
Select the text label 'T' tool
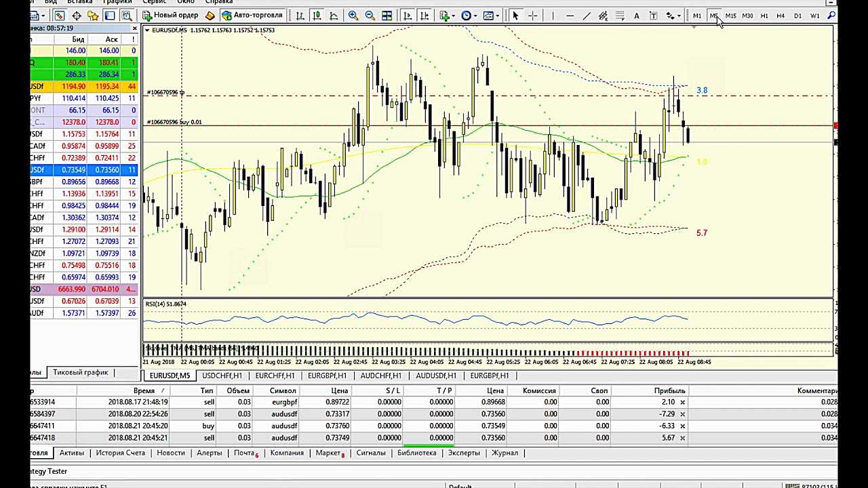point(653,16)
